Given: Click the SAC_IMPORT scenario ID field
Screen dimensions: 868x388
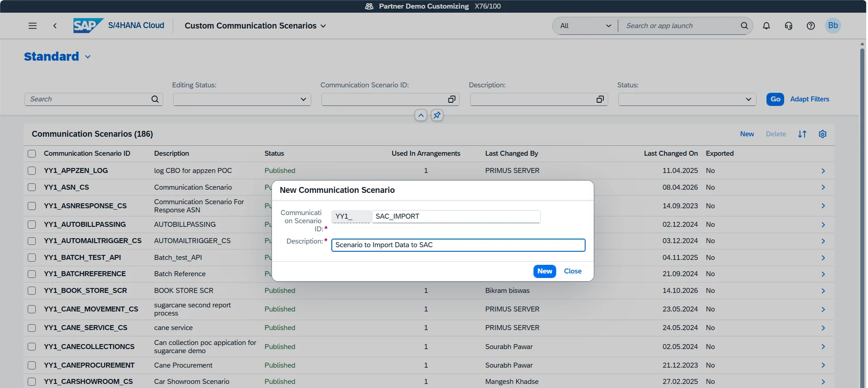Looking at the screenshot, I should [456, 216].
